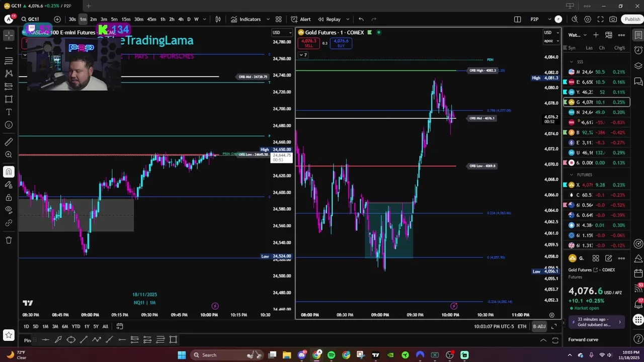Open the Fibonacci retracement tools
The image size is (644, 362).
pyautogui.click(x=9, y=61)
